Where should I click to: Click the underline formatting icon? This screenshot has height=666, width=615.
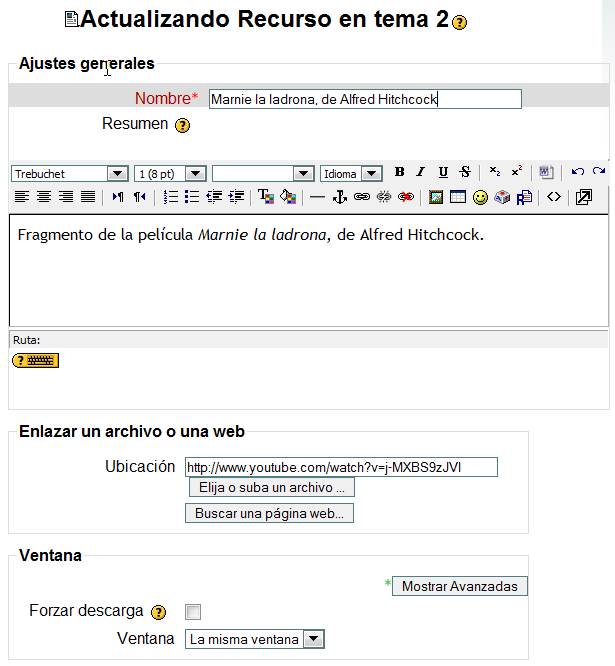(443, 173)
